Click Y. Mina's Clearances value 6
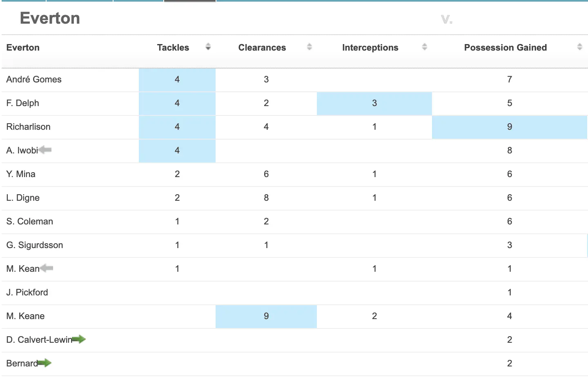The height and width of the screenshot is (386, 588). pos(266,174)
